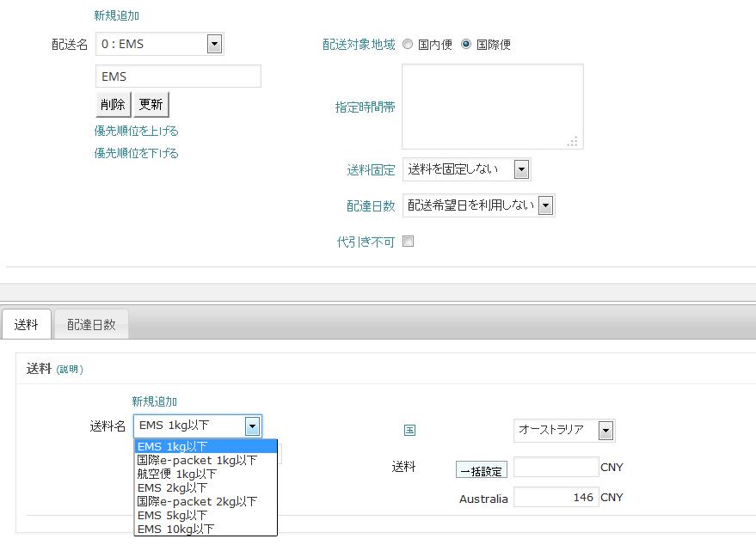Click the 優先順位を下げる link
Screen dimensions: 756x545
137,153
